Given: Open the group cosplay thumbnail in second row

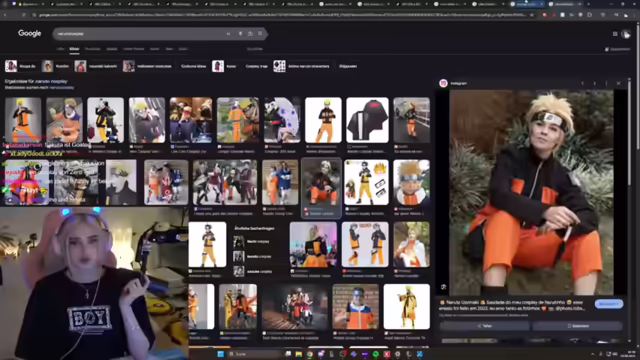Looking at the screenshot, I should coord(224,182).
